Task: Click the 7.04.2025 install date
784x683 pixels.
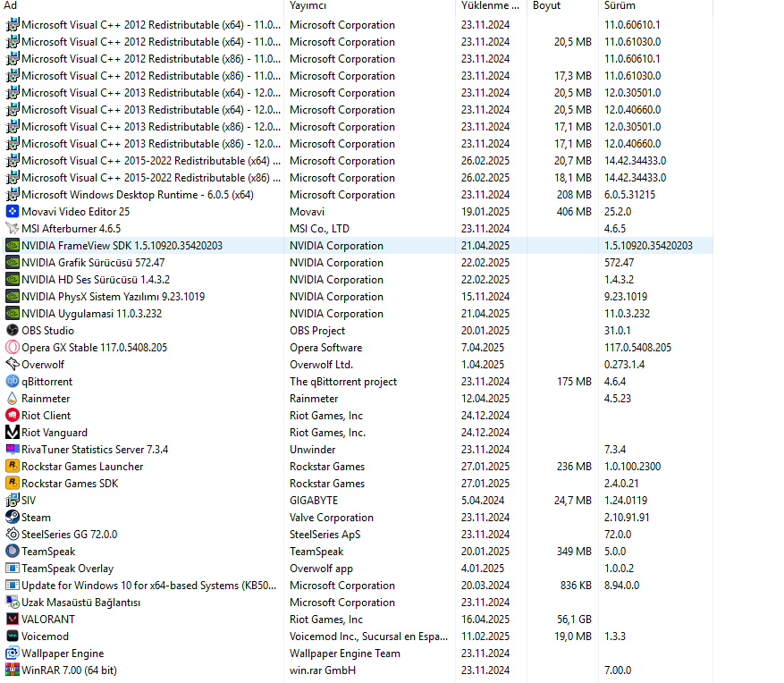Action: click(x=483, y=348)
